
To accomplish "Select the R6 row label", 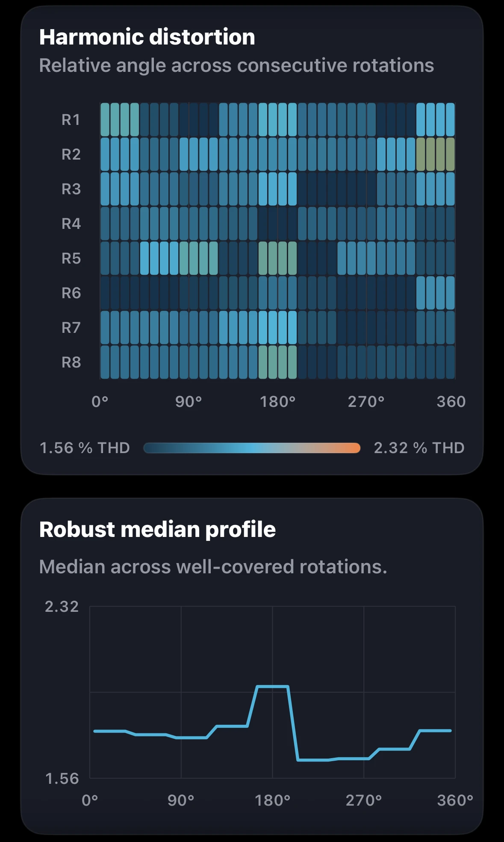I will [x=71, y=293].
